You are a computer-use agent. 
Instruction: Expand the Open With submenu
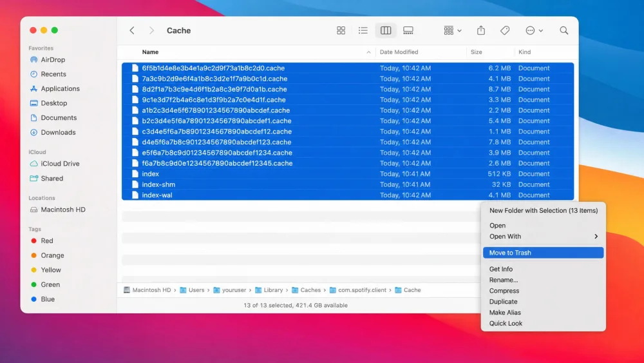pos(544,237)
